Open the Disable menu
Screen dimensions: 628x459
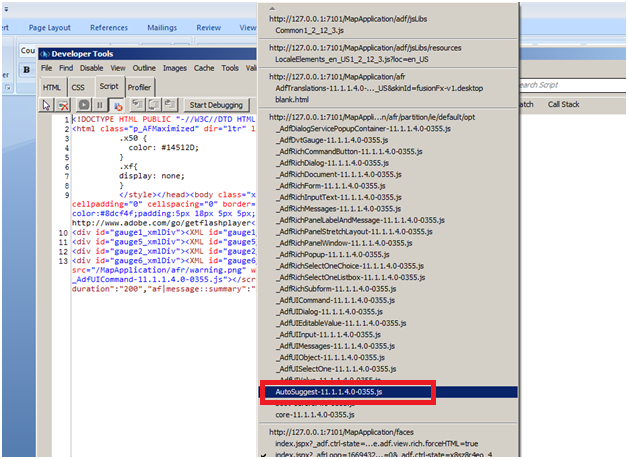pyautogui.click(x=91, y=68)
